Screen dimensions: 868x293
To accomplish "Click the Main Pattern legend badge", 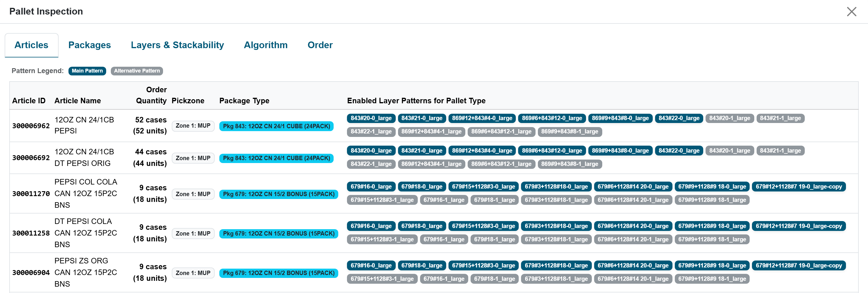I will (87, 71).
